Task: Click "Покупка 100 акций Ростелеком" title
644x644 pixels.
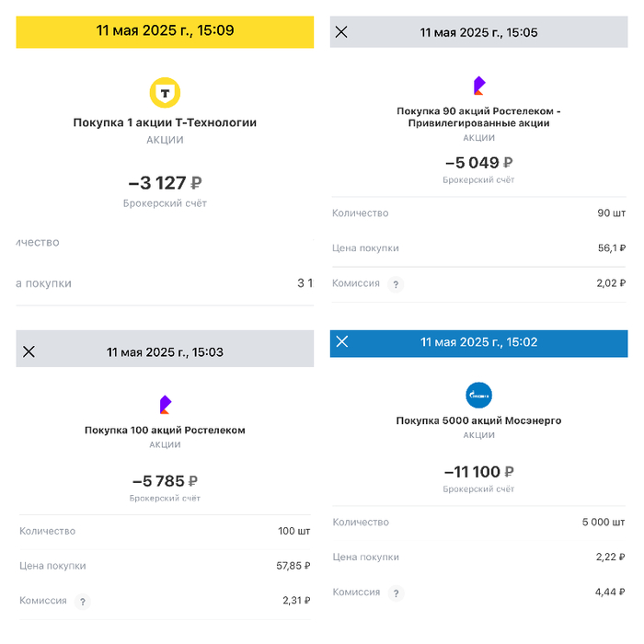Action: 166,430
